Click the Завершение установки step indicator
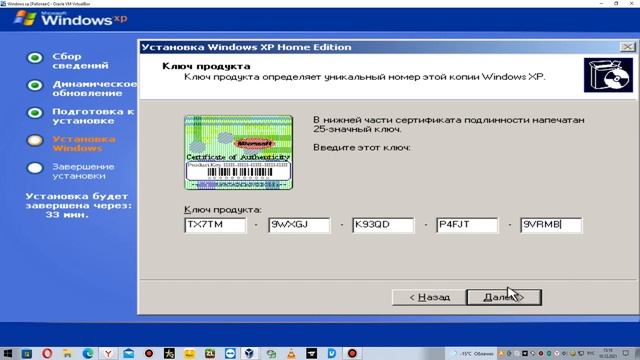 (x=35, y=168)
